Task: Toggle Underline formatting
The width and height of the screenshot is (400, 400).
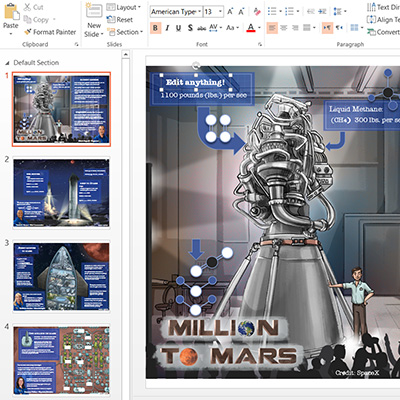Action: [179, 28]
